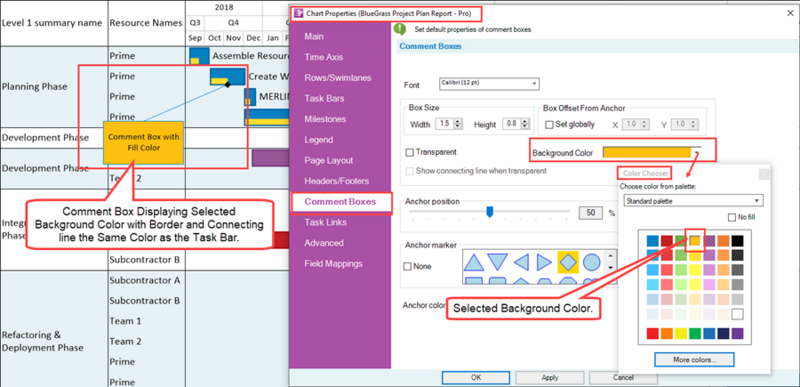Close the Chart Properties dialog

click(x=790, y=13)
